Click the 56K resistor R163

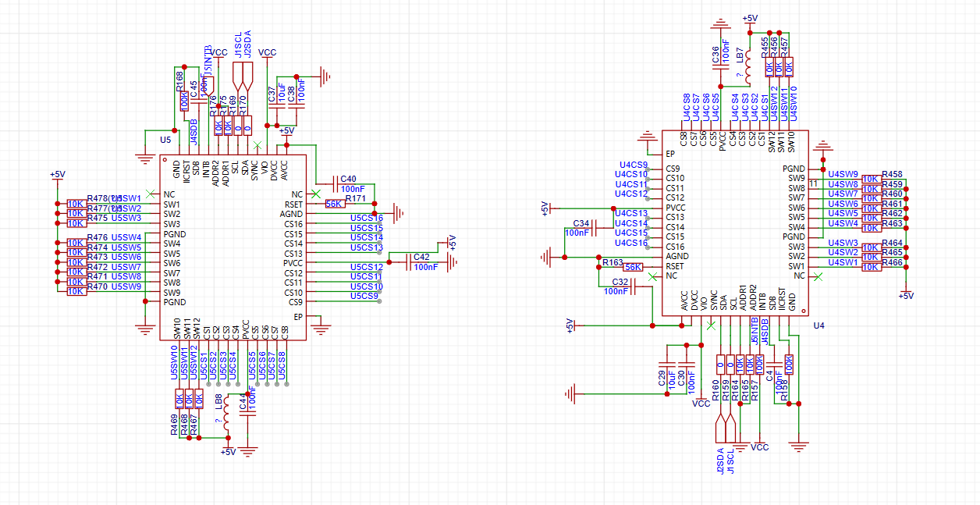634,266
